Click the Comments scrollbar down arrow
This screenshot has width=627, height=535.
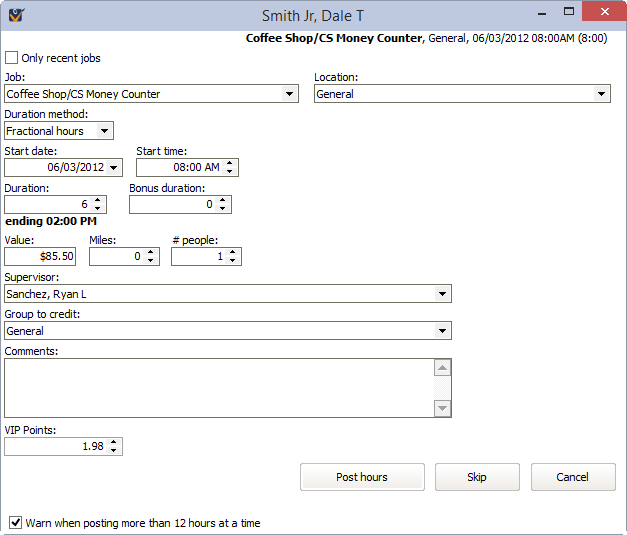click(x=442, y=408)
